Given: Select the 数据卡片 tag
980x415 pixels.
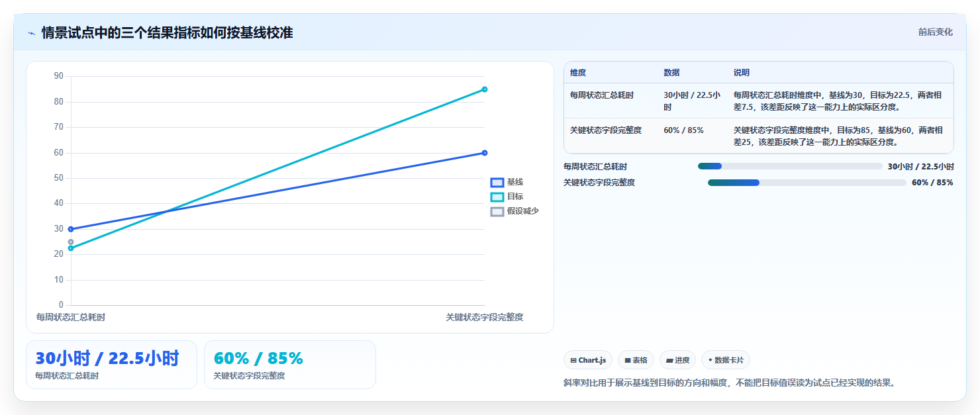Looking at the screenshot, I should pos(726,360).
